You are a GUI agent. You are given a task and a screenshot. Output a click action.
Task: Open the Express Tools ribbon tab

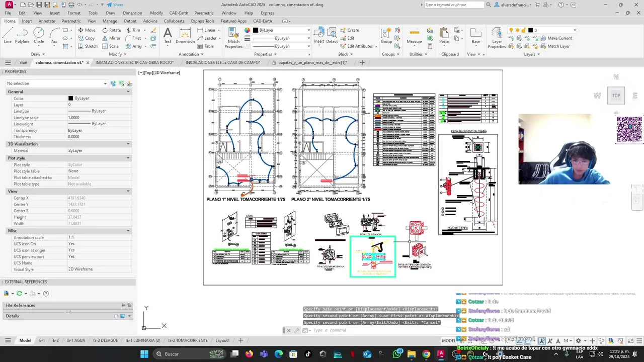click(202, 21)
